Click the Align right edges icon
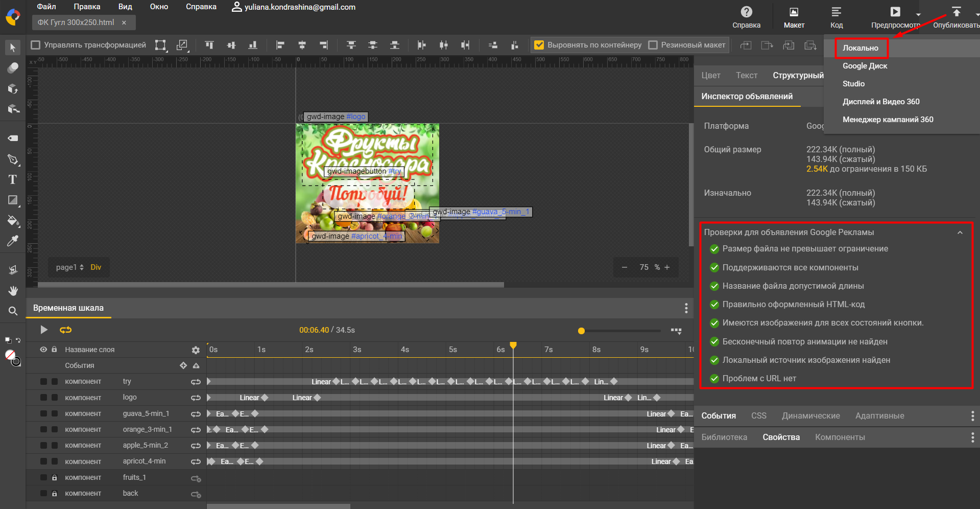 (x=324, y=45)
